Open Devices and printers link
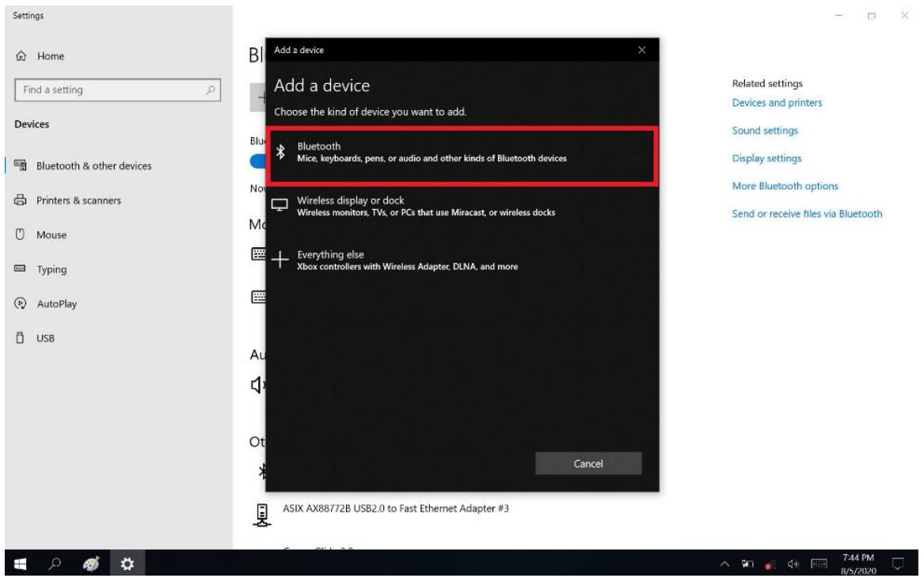This screenshot has height=578, width=924. coord(777,103)
